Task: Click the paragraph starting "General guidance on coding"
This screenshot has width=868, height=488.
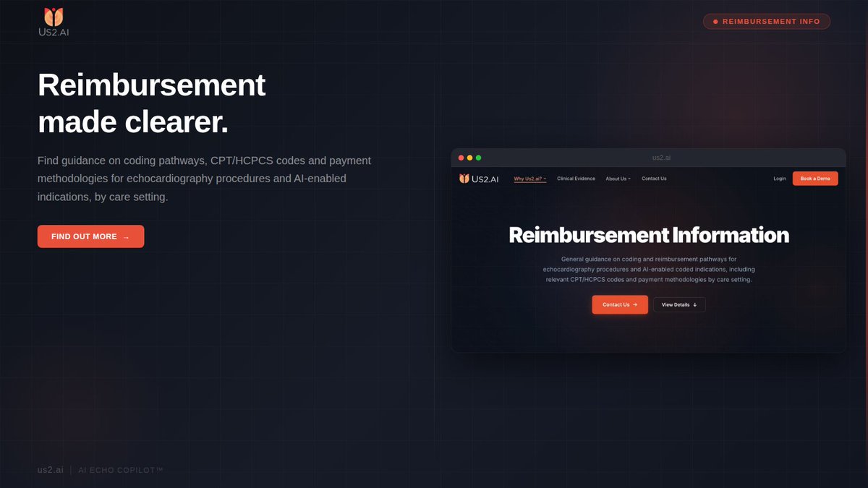Action: [x=649, y=269]
